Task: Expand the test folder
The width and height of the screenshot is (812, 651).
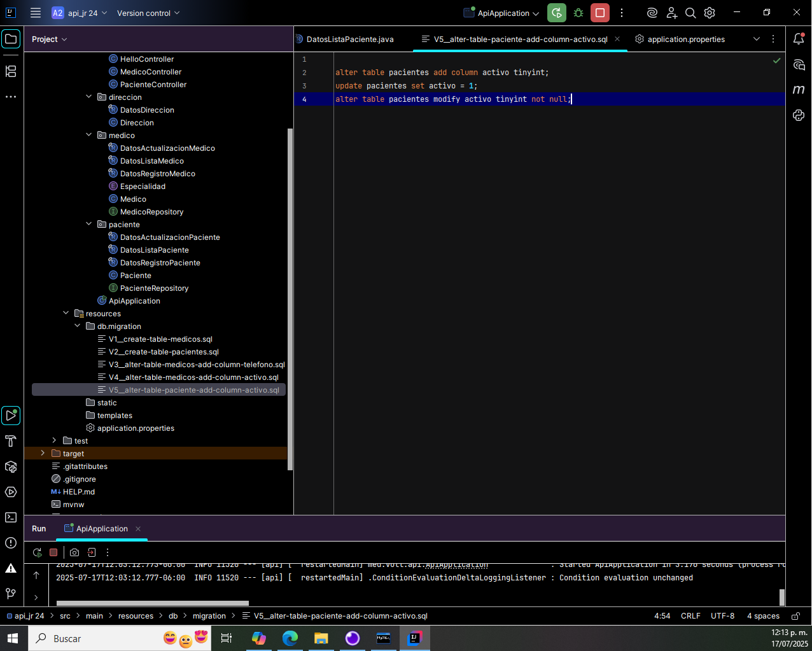Action: (55, 440)
